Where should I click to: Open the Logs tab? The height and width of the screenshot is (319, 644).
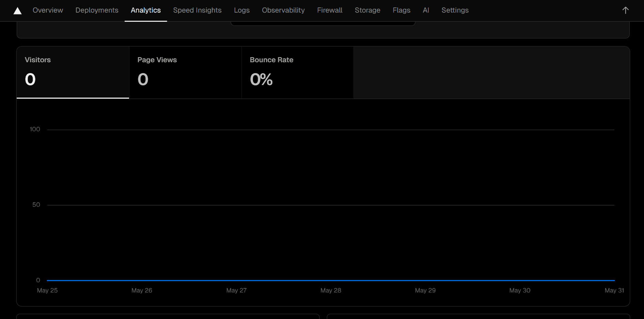pos(241,10)
